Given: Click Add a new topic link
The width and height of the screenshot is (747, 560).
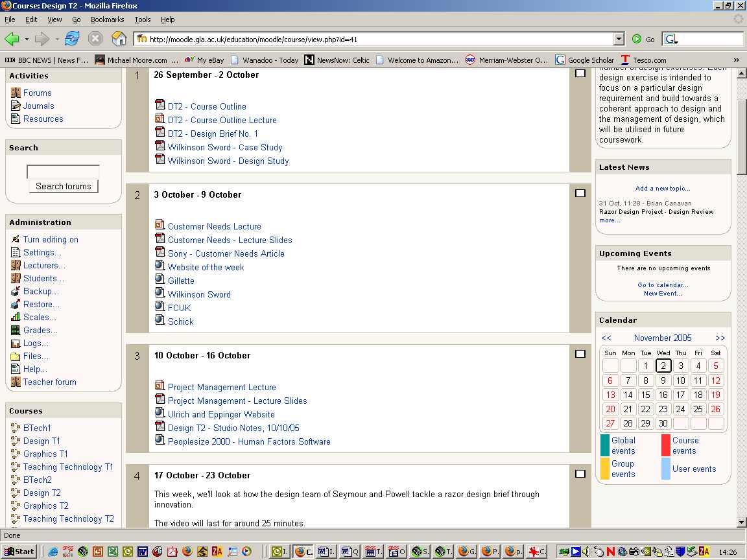Looking at the screenshot, I should (x=663, y=188).
